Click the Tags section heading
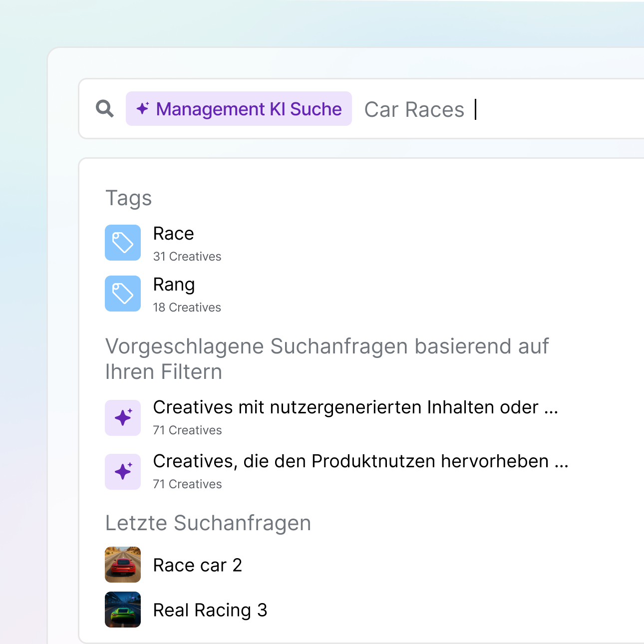The width and height of the screenshot is (644, 644). 129,198
